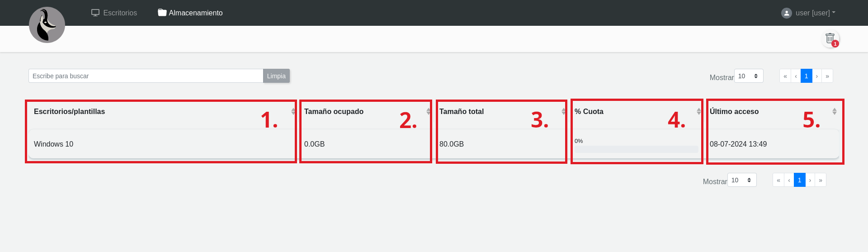Sort by Último acceso column arrows
868x252 pixels.
pyautogui.click(x=834, y=111)
